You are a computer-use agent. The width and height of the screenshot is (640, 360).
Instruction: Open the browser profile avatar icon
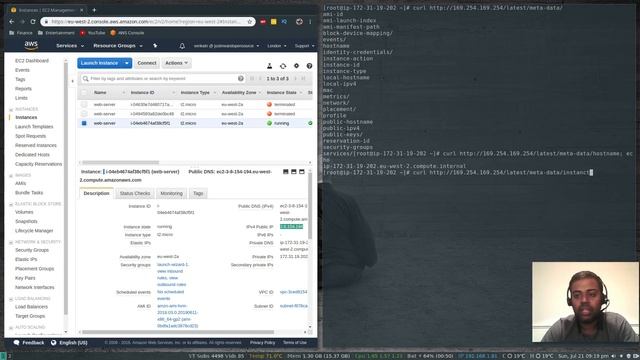(299, 22)
